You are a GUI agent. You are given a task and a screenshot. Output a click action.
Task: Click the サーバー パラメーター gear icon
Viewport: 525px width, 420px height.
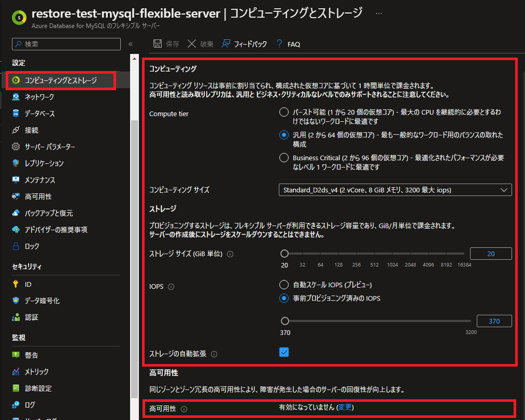click(16, 147)
